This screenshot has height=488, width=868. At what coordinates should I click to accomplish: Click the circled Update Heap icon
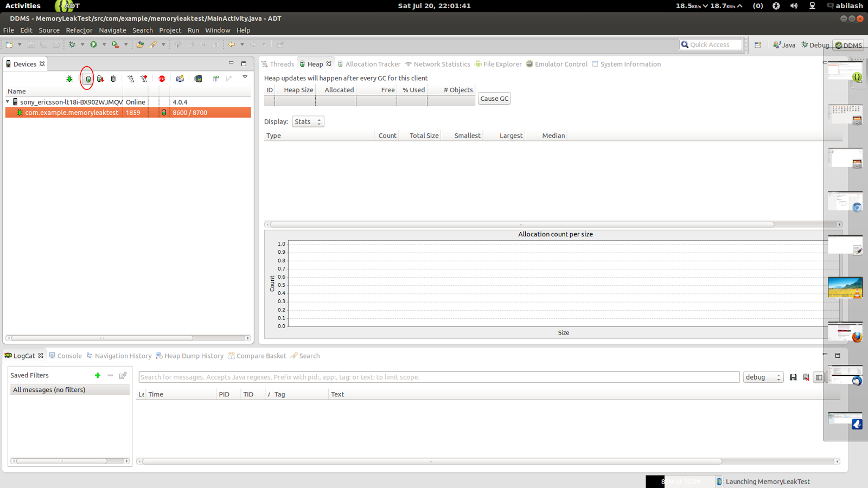point(88,78)
